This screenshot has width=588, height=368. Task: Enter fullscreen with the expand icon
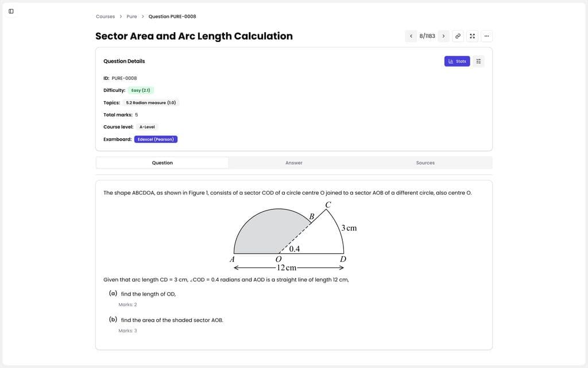(x=472, y=36)
